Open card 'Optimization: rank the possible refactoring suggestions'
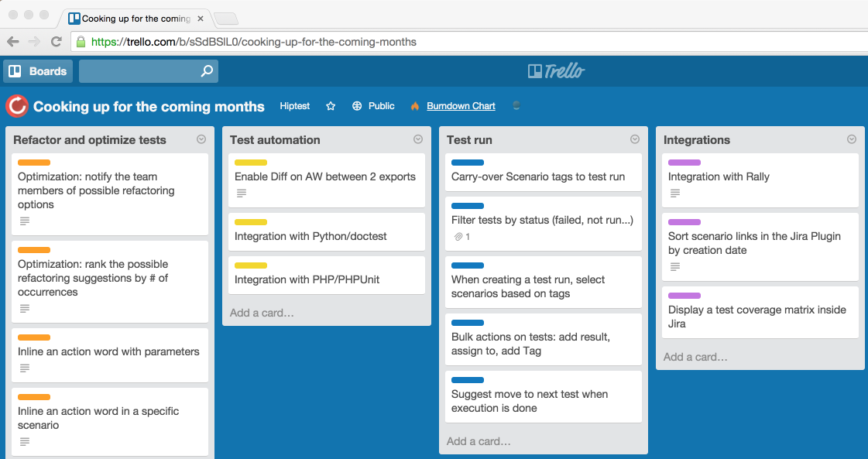Screen dimensions: 868x459 [110, 282]
